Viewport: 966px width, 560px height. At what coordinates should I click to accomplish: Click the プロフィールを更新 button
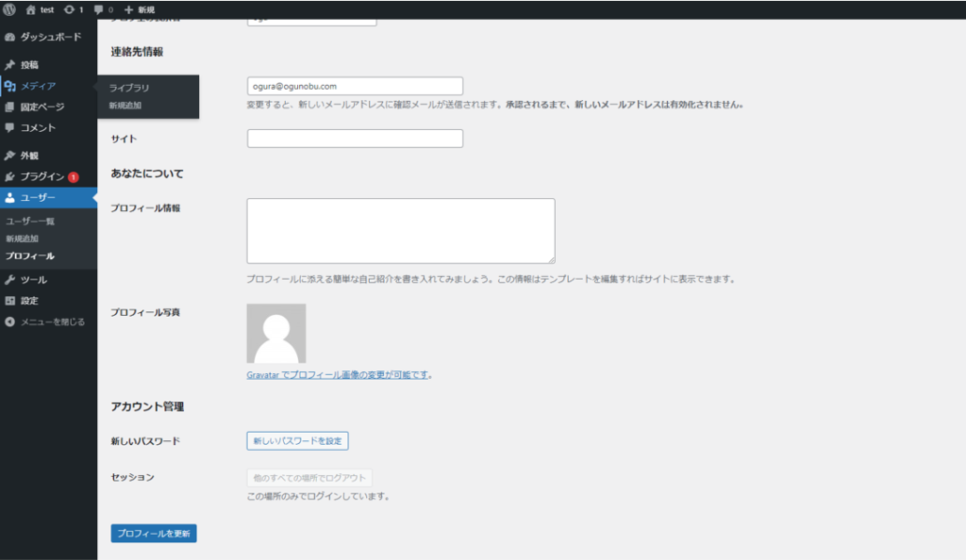154,534
